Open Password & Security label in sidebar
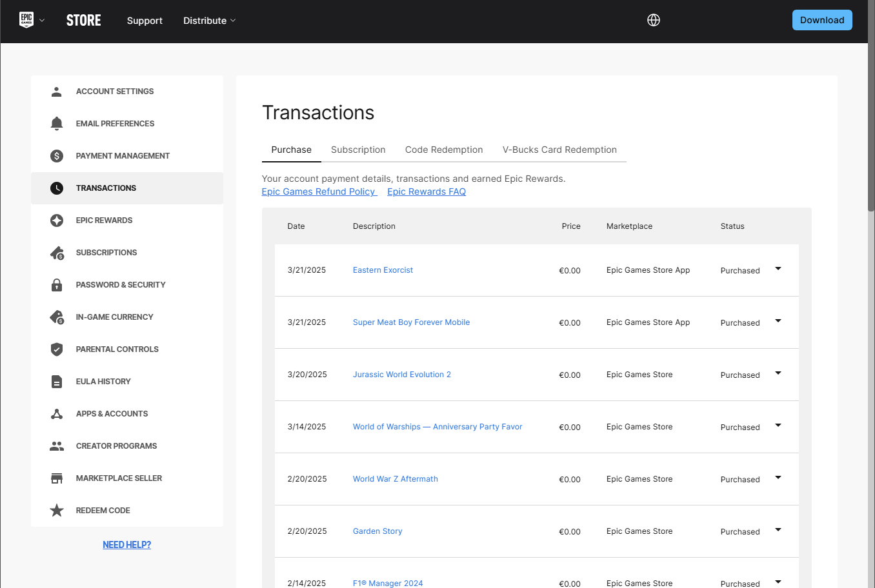Image resolution: width=875 pixels, height=588 pixels. click(x=121, y=285)
